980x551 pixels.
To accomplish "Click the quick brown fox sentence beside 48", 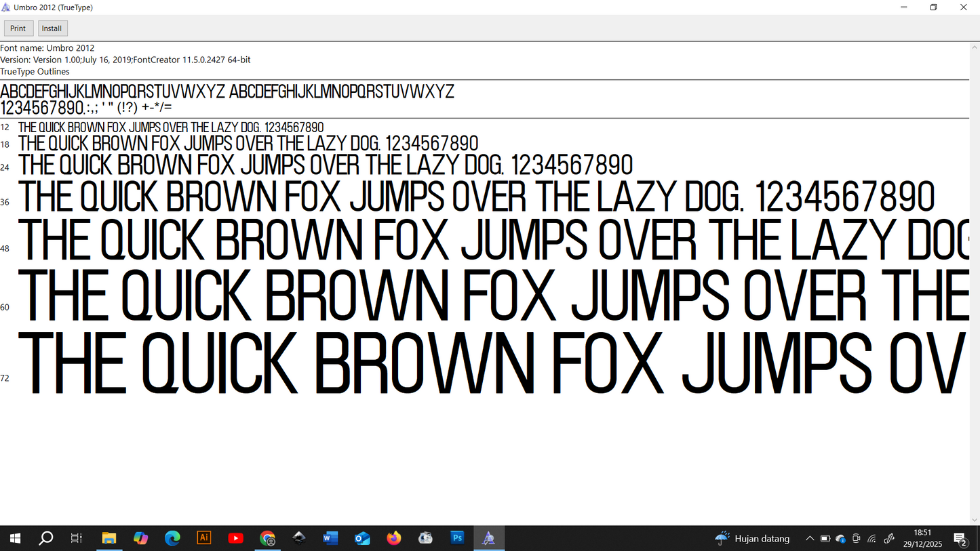I will (x=494, y=240).
